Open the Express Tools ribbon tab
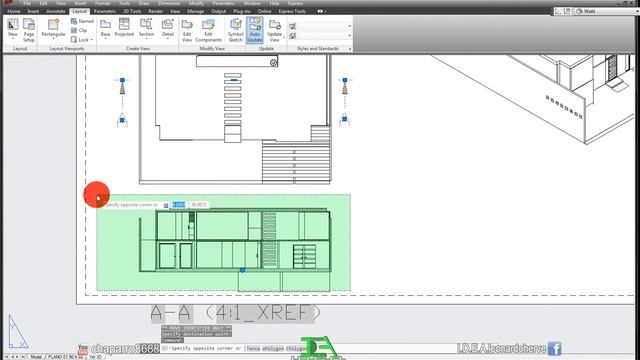Screen dimensions: 640x360 tap(292, 11)
